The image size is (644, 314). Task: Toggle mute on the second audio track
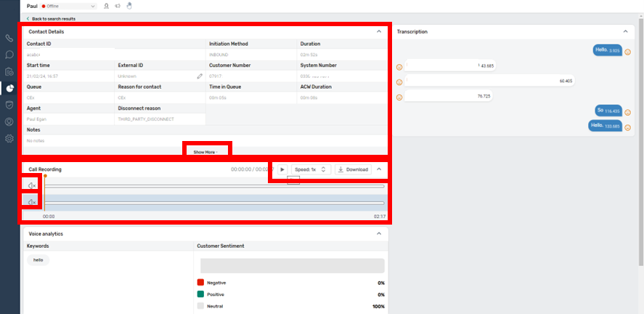click(31, 202)
